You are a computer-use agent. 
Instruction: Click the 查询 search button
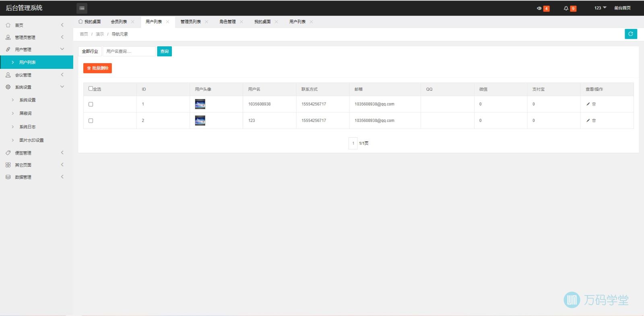coord(164,51)
